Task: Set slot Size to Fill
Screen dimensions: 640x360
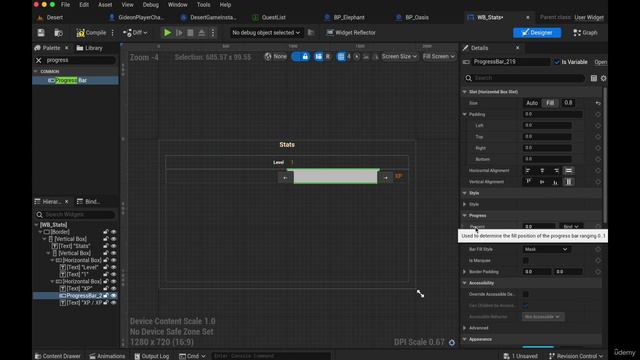Action: click(x=550, y=103)
